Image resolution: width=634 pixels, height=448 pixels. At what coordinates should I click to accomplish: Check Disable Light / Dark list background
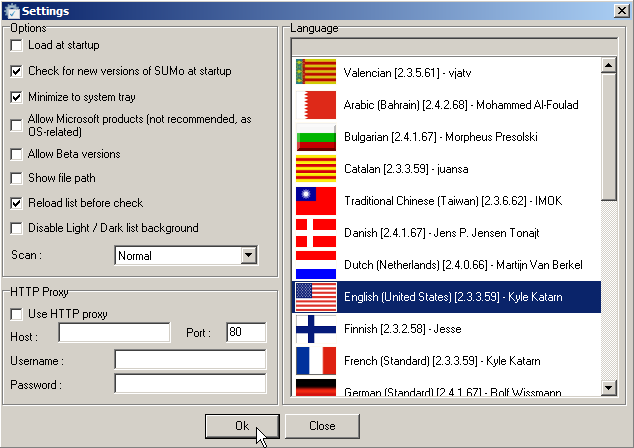click(17, 228)
